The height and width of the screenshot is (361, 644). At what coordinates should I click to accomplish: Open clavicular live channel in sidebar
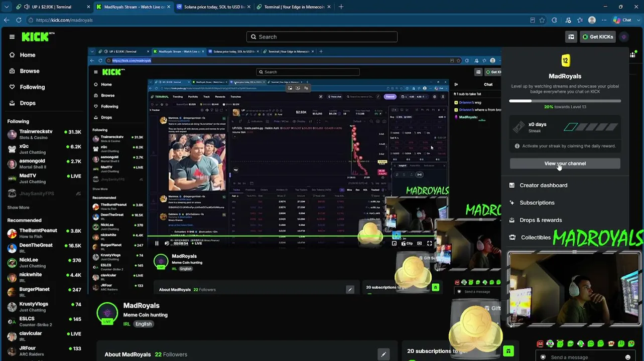[44, 336]
